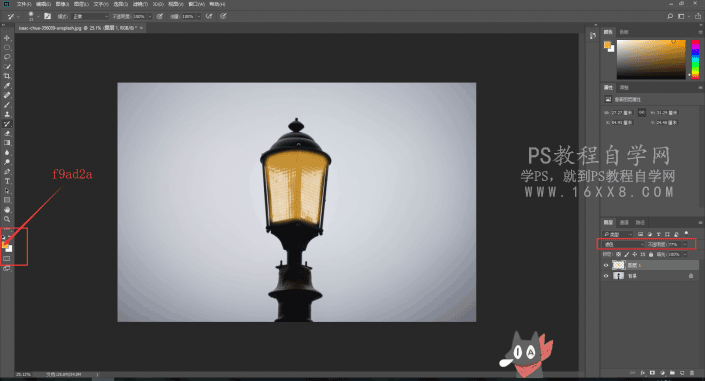Create a new layer button
Image resolution: width=705 pixels, height=381 pixels.
[682, 373]
